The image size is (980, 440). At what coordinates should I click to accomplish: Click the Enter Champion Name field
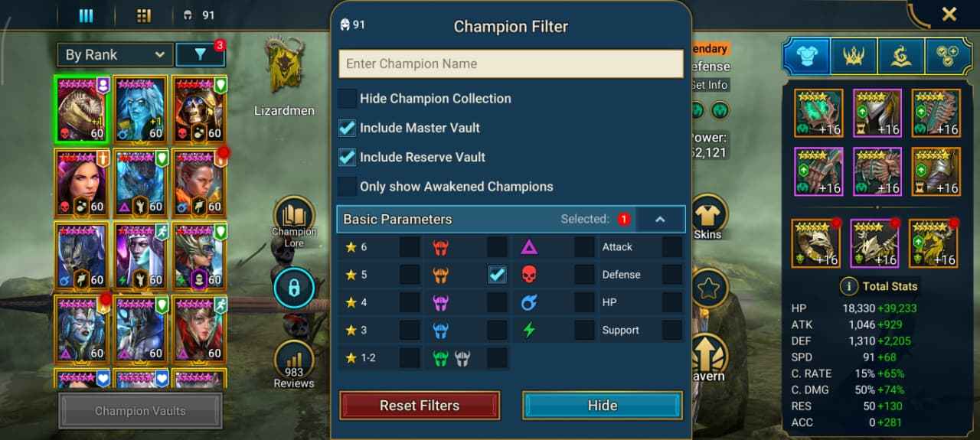(x=511, y=64)
